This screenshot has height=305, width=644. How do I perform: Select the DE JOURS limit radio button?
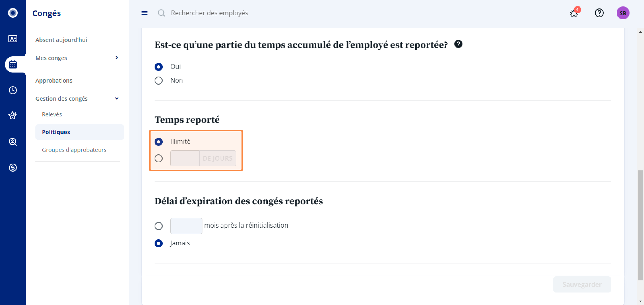(x=159, y=158)
